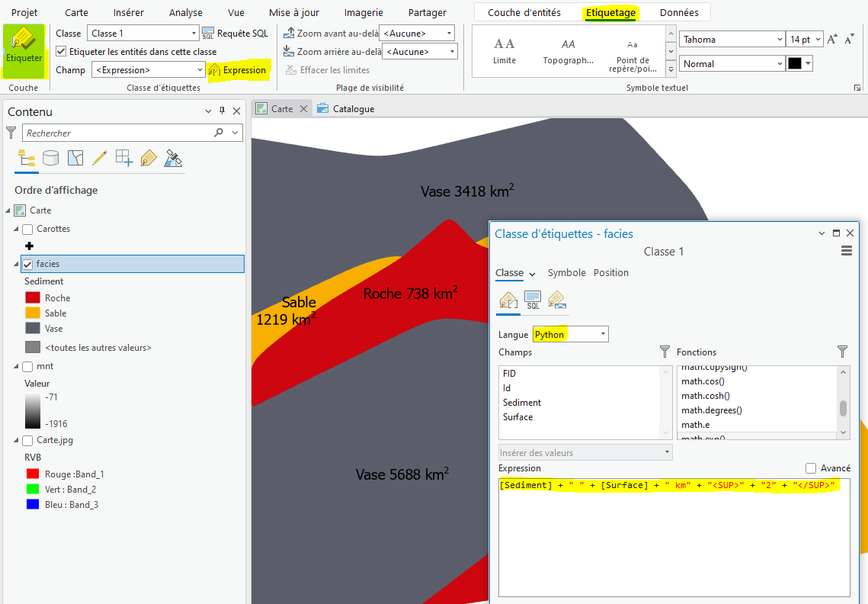Select the list by labeling icon
868x604 pixels.
(x=149, y=158)
